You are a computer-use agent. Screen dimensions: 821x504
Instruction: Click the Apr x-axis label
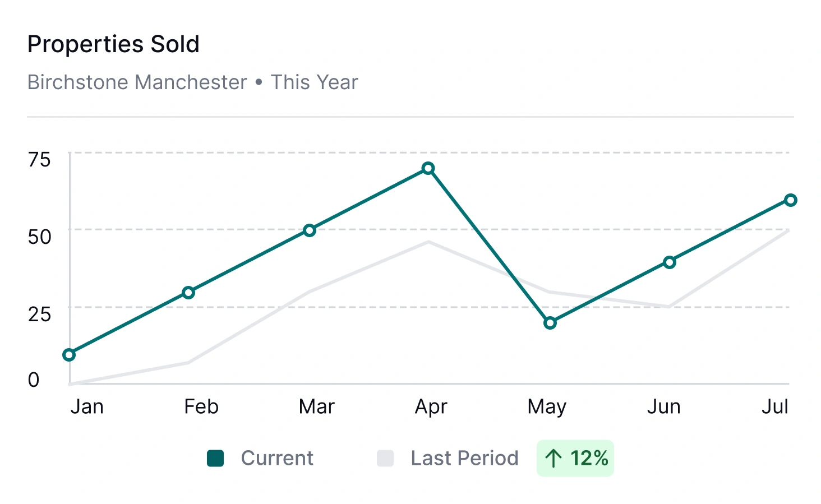point(431,406)
